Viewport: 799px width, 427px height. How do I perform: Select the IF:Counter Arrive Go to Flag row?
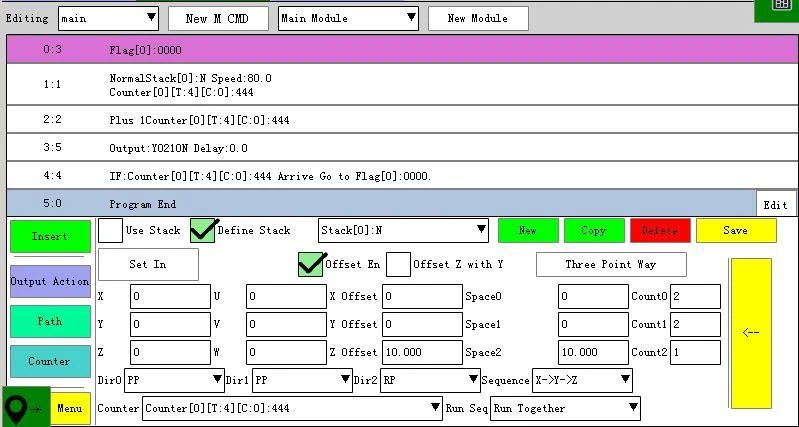(403, 176)
